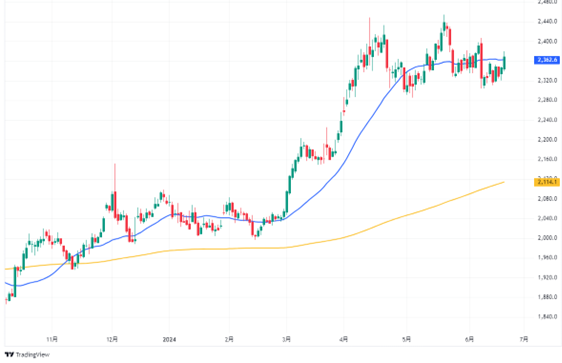Screen dimensions: 562x363
Task: Click the TradingView logo link
Action: click(x=27, y=354)
